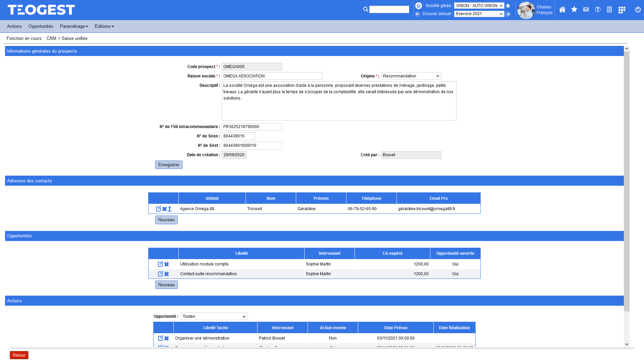Click the Raison sociale input field
644x362 pixels.
click(x=272, y=76)
